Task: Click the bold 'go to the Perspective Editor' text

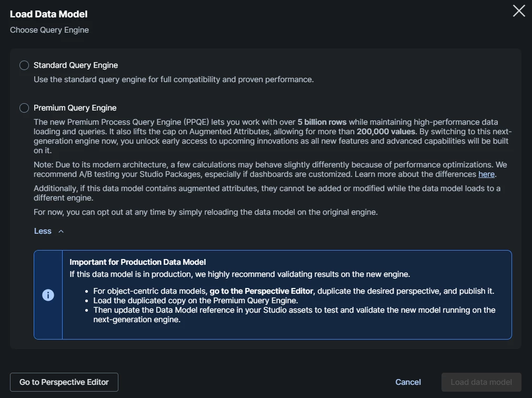Action: pyautogui.click(x=262, y=291)
